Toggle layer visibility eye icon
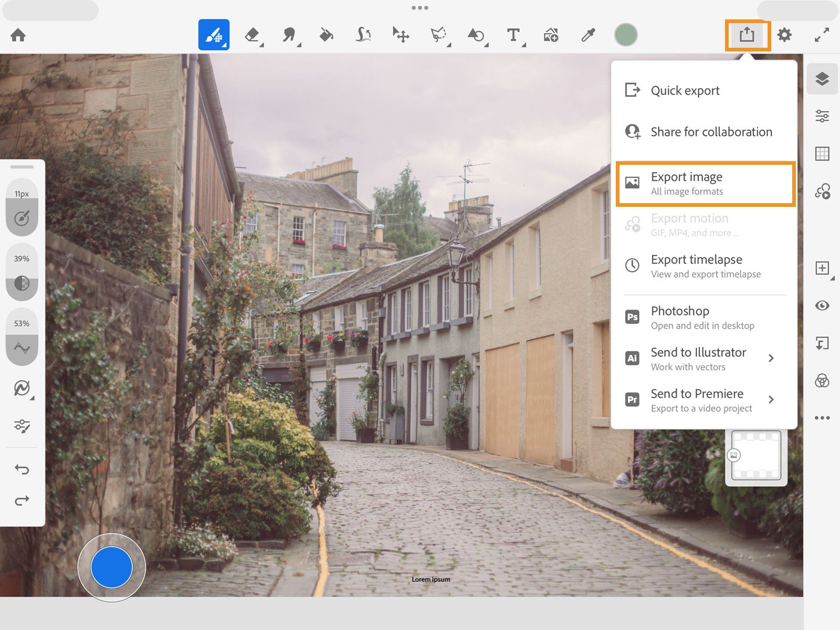840x630 pixels. point(822,306)
